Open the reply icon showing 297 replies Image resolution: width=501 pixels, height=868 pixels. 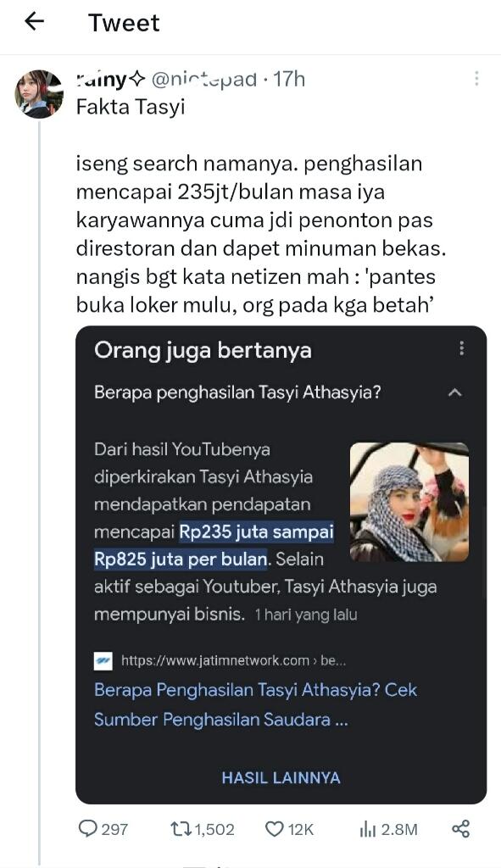pos(87,830)
